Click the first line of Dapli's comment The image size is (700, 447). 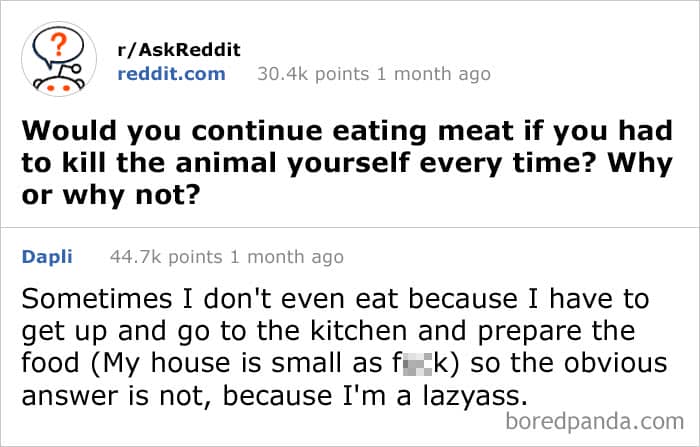(x=335, y=298)
